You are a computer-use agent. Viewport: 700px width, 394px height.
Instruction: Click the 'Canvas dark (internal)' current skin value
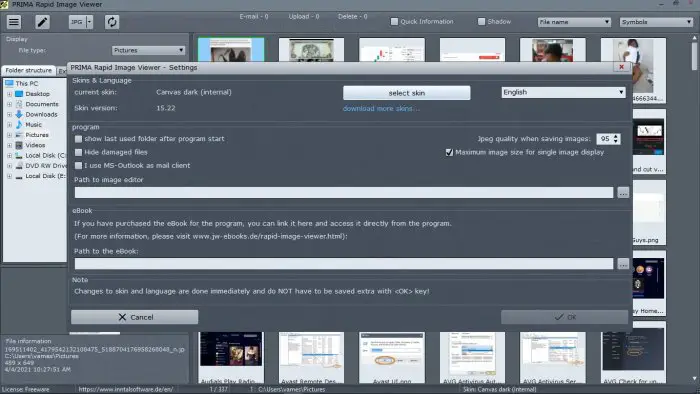194,92
